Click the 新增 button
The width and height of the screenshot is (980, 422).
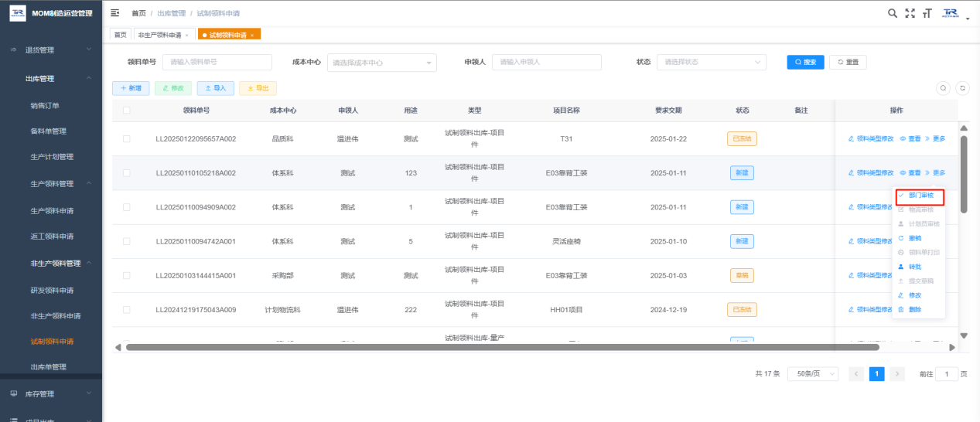(x=131, y=88)
